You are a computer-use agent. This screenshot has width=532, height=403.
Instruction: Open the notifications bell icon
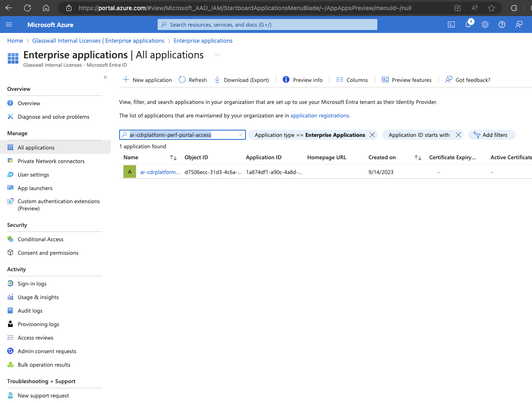(x=468, y=25)
